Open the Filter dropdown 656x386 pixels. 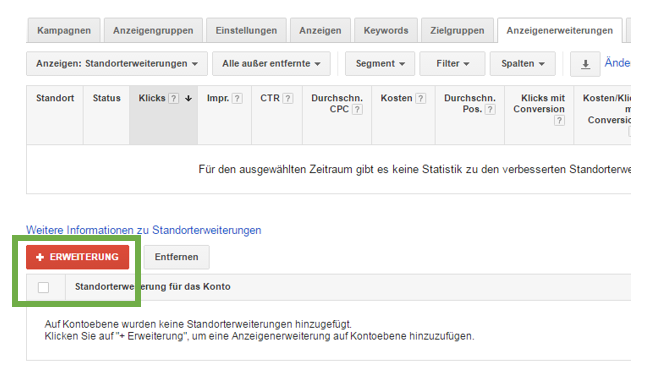coord(452,64)
